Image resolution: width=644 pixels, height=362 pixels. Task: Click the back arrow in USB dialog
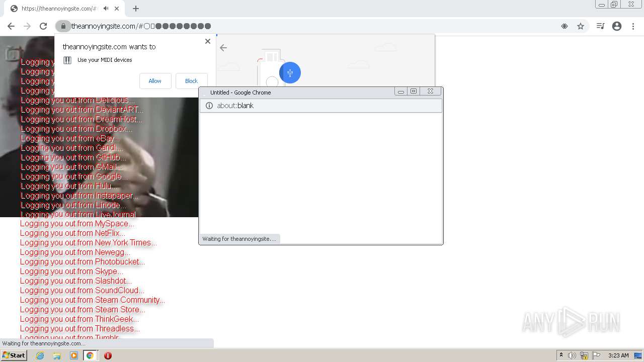pyautogui.click(x=223, y=48)
